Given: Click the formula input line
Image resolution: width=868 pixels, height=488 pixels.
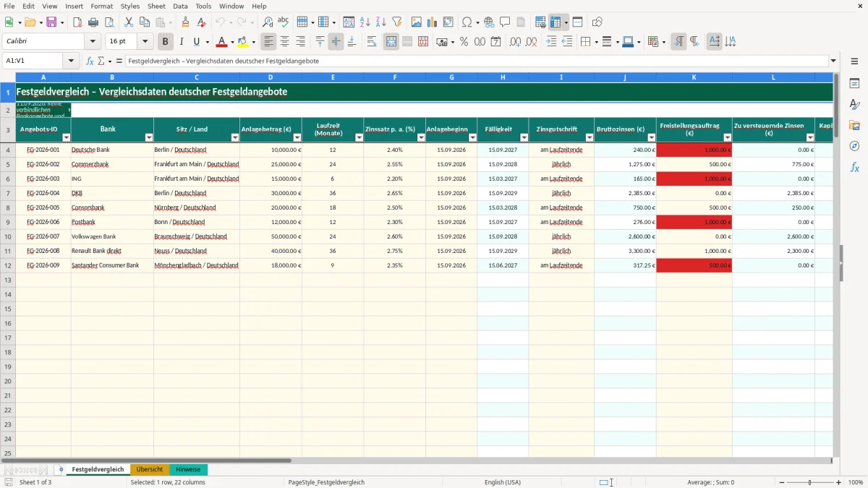Looking at the screenshot, I should (x=476, y=61).
